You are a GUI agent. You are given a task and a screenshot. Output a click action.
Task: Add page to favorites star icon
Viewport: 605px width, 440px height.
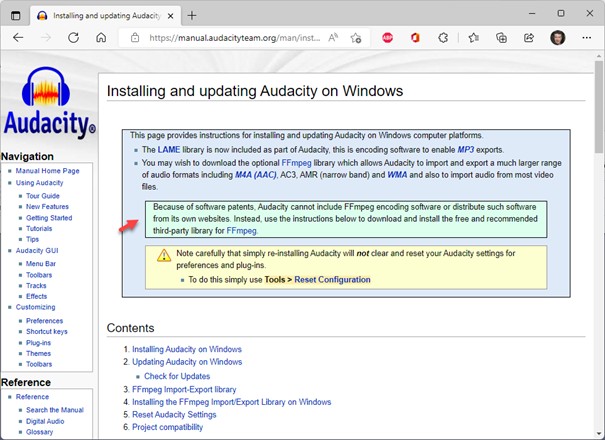(x=357, y=37)
